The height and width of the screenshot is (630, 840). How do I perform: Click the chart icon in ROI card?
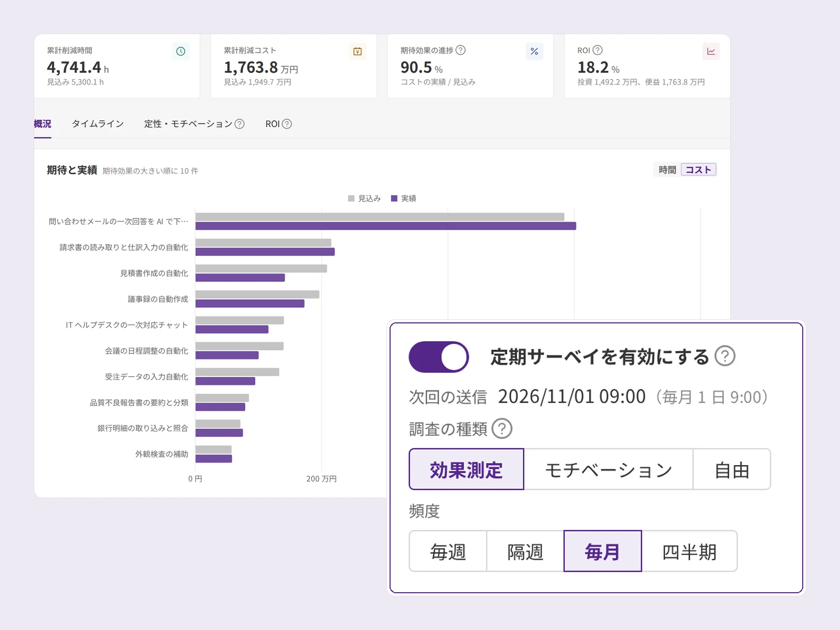click(711, 51)
